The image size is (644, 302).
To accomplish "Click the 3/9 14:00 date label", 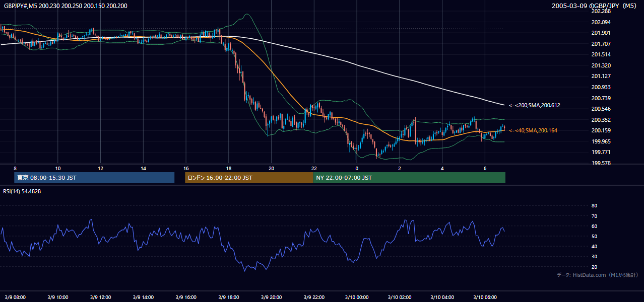I will coord(143,297).
